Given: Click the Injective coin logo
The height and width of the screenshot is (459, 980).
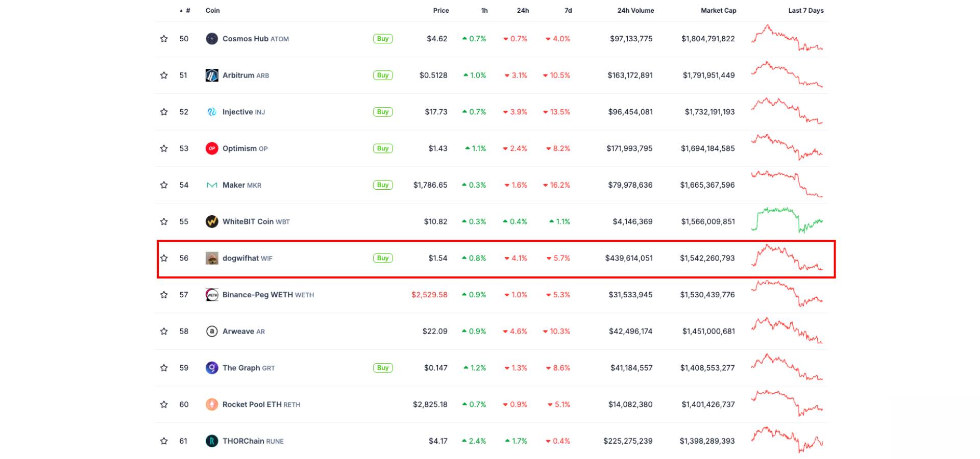Looking at the screenshot, I should pyautogui.click(x=212, y=112).
